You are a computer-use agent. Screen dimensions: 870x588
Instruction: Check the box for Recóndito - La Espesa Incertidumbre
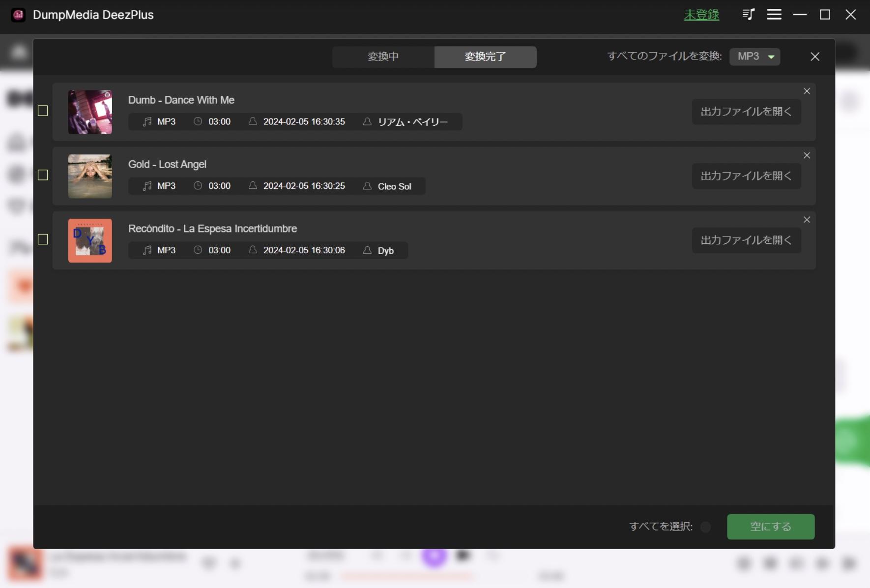[x=43, y=239]
